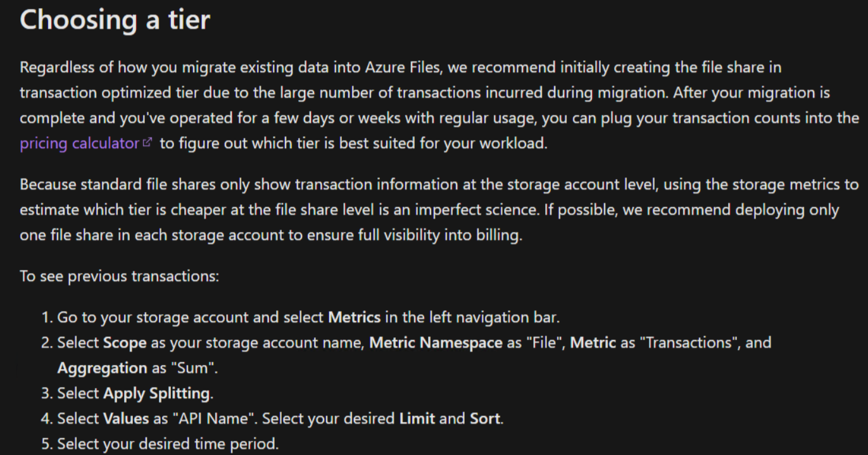The height and width of the screenshot is (455, 868).
Task: Click the bold 'Metric' before "Transactions"
Action: coord(593,343)
